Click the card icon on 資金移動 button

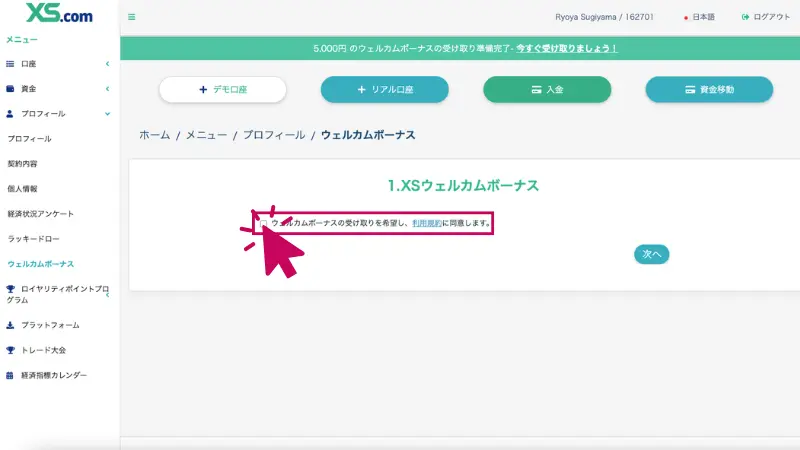coord(690,89)
